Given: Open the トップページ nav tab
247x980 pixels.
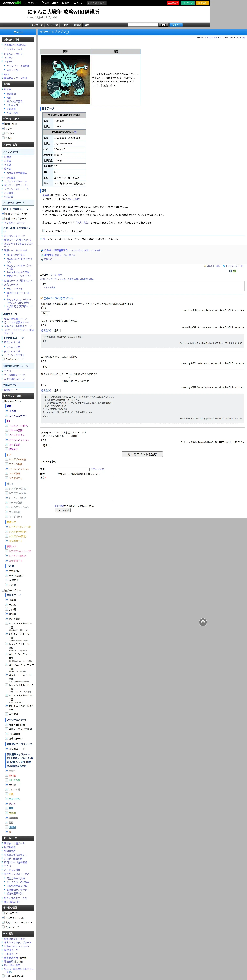Looking at the screenshot, I should point(36,25).
